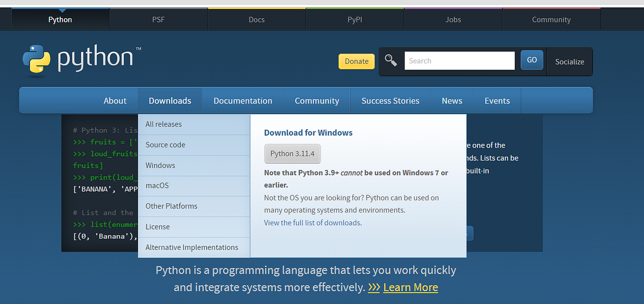
Task: Click the magnifying glass search icon
Action: (x=391, y=61)
